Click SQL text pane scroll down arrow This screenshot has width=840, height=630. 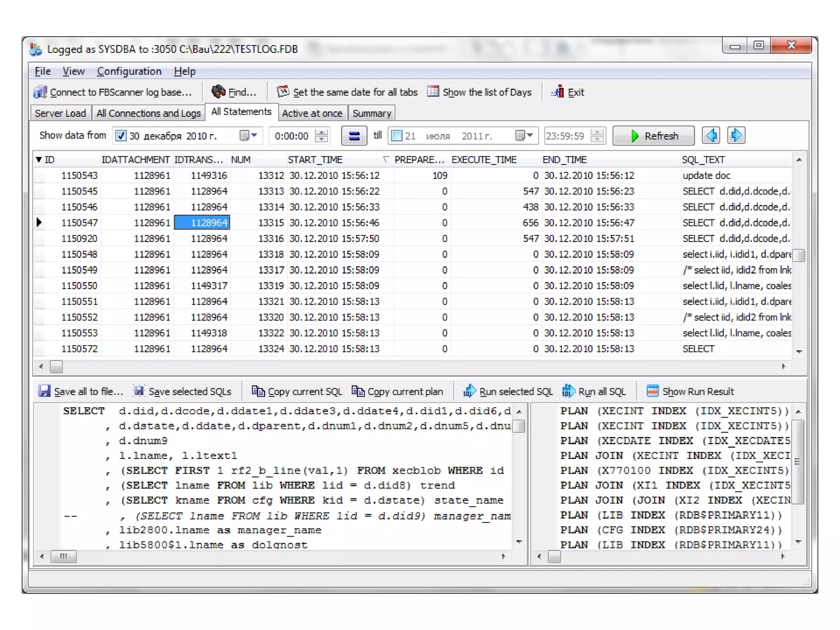click(x=519, y=542)
